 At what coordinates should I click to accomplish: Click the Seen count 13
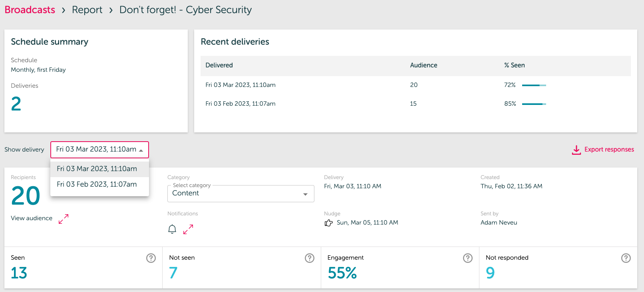pos(19,273)
